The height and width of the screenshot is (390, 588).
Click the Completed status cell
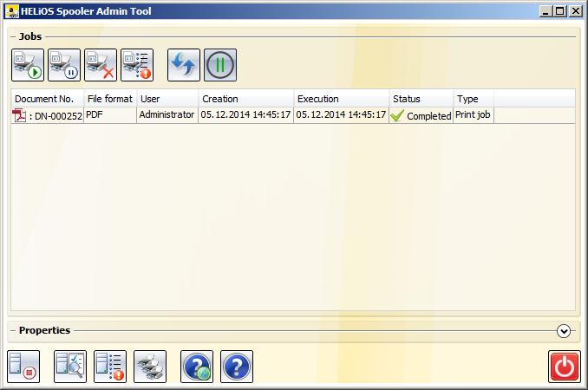(421, 115)
